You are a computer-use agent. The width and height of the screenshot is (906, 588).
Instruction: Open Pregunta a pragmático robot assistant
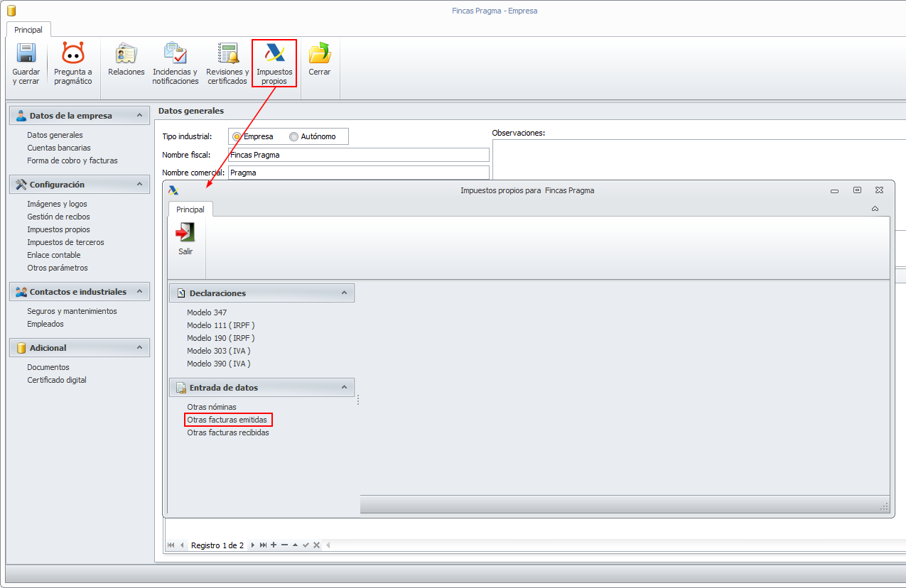pos(73,64)
